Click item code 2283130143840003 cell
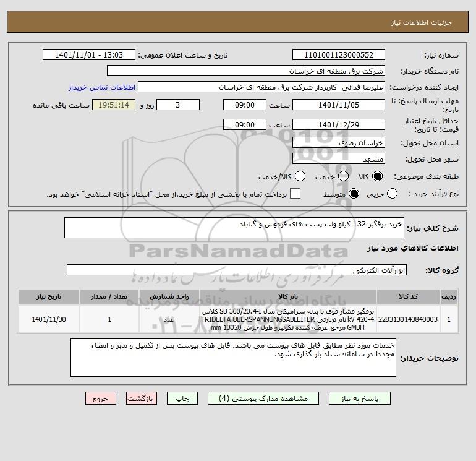 click(408, 319)
